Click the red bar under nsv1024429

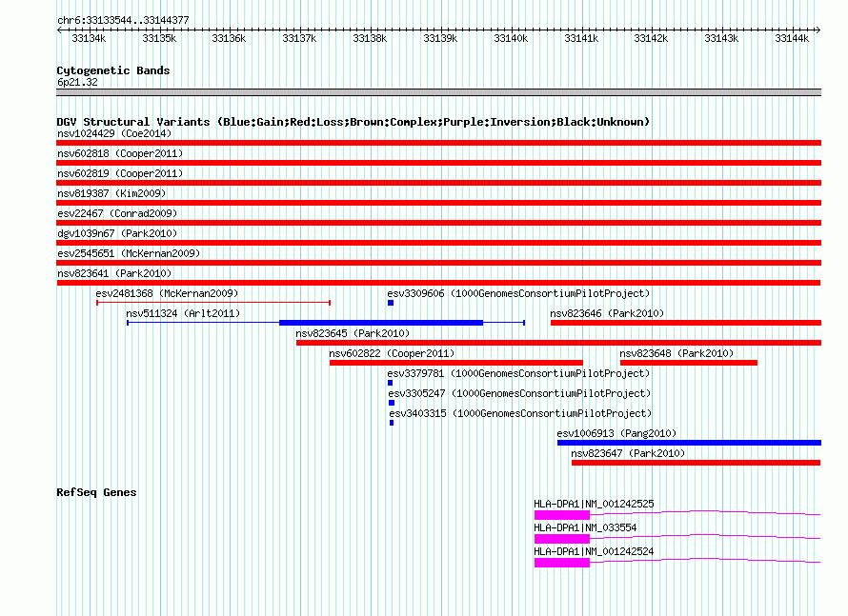(438, 143)
